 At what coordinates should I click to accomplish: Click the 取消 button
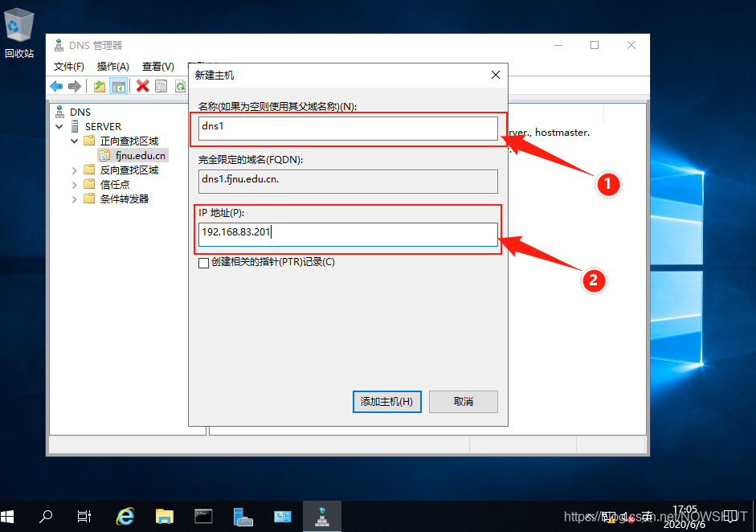463,402
